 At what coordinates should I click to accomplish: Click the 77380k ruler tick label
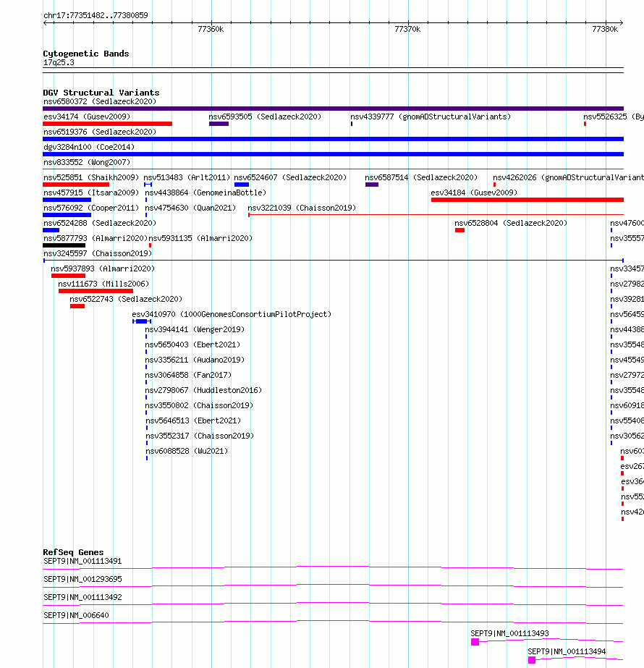click(x=605, y=30)
